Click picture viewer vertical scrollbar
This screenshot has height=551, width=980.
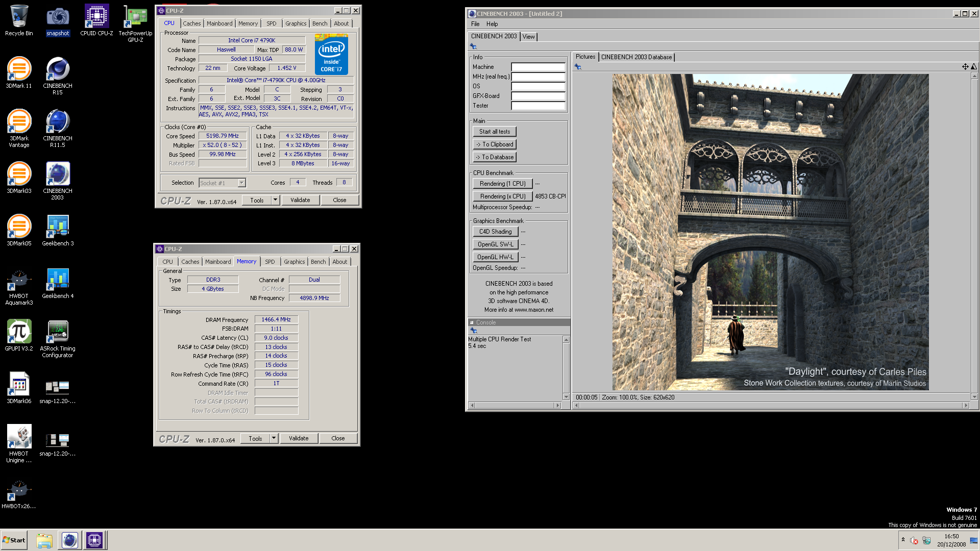pos(974,236)
